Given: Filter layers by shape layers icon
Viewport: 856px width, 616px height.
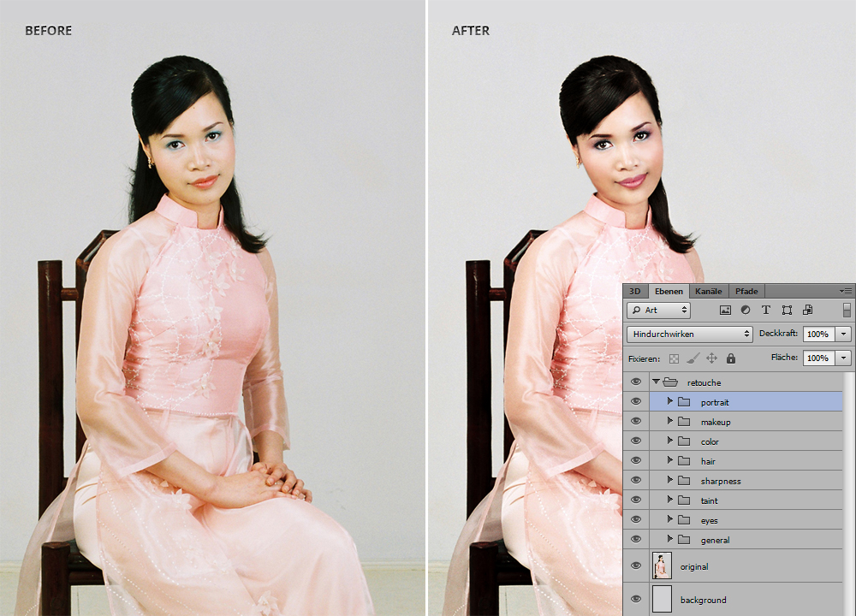Looking at the screenshot, I should coord(787,310).
